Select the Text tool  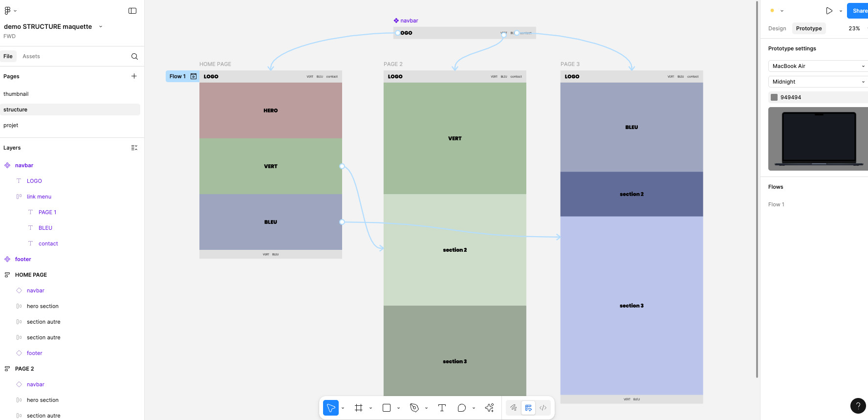tap(442, 408)
